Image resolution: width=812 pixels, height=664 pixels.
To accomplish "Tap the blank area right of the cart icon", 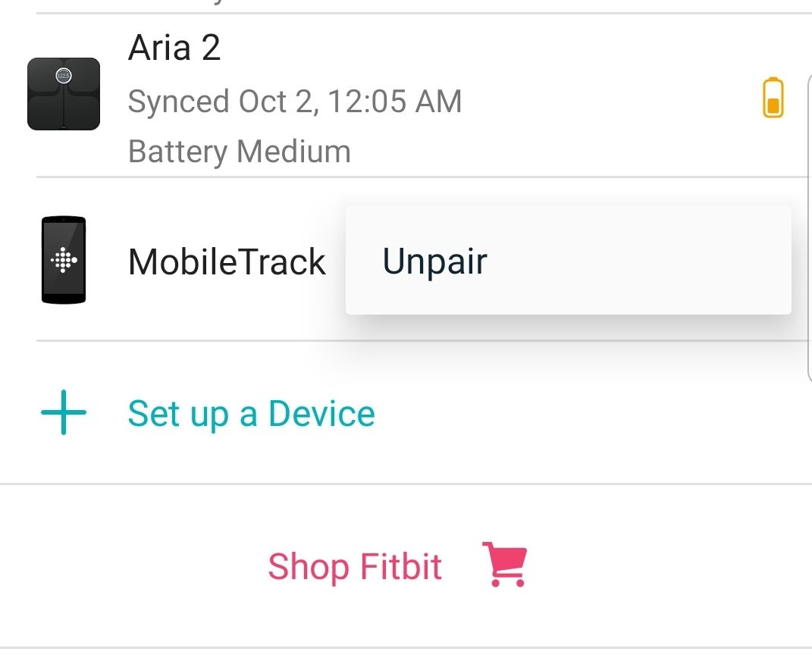I will pyautogui.click(x=667, y=567).
